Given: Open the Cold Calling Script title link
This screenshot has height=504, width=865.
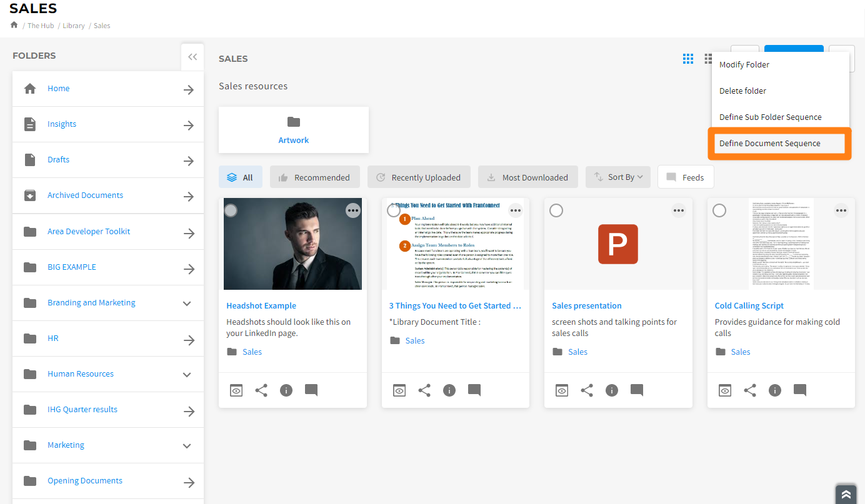Looking at the screenshot, I should pyautogui.click(x=749, y=306).
